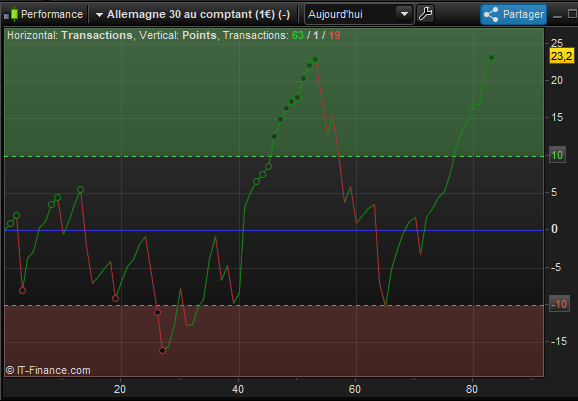Click the Transactions horizontal axis label
The height and width of the screenshot is (401, 578).
pyautogui.click(x=97, y=35)
